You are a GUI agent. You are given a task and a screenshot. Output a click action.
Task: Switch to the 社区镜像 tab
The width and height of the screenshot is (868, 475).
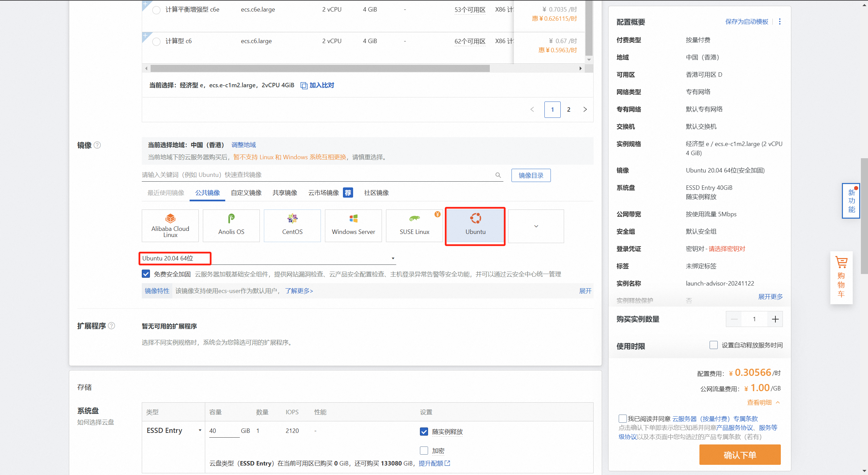376,193
